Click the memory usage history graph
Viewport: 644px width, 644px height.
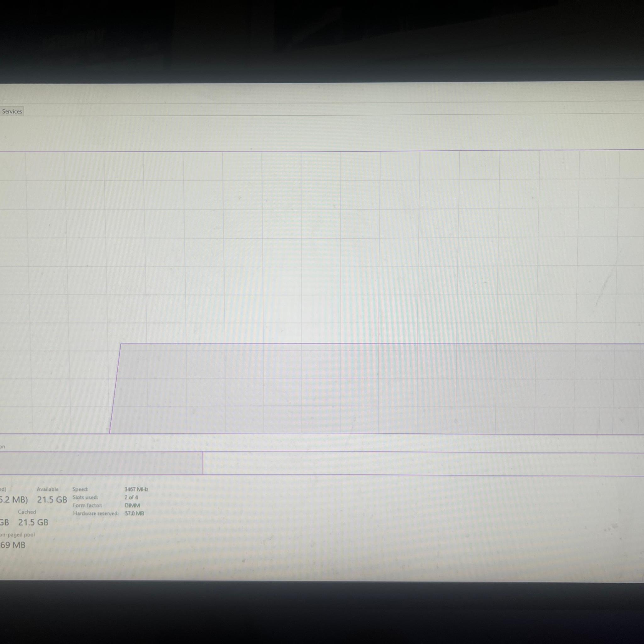[322, 292]
